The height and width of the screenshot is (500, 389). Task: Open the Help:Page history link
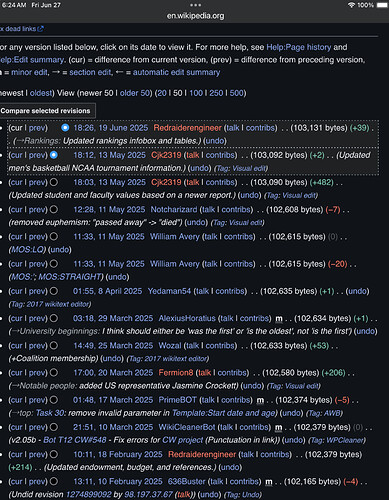click(x=299, y=47)
